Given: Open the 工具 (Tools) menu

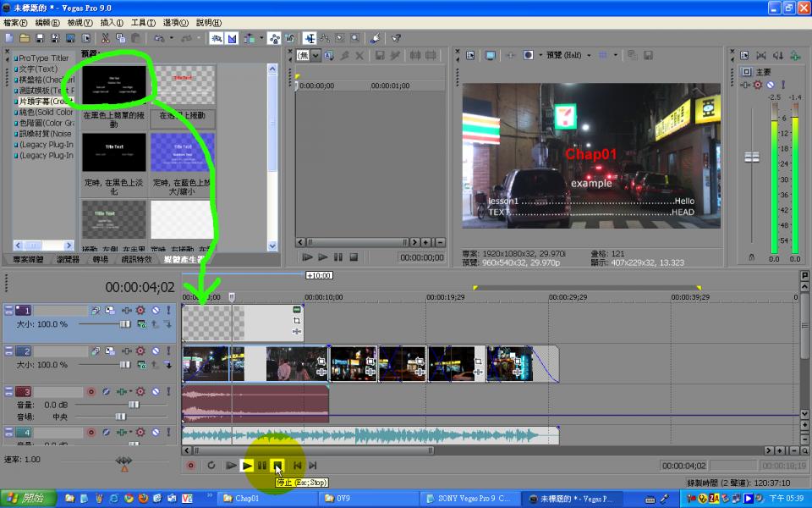Looking at the screenshot, I should point(143,23).
